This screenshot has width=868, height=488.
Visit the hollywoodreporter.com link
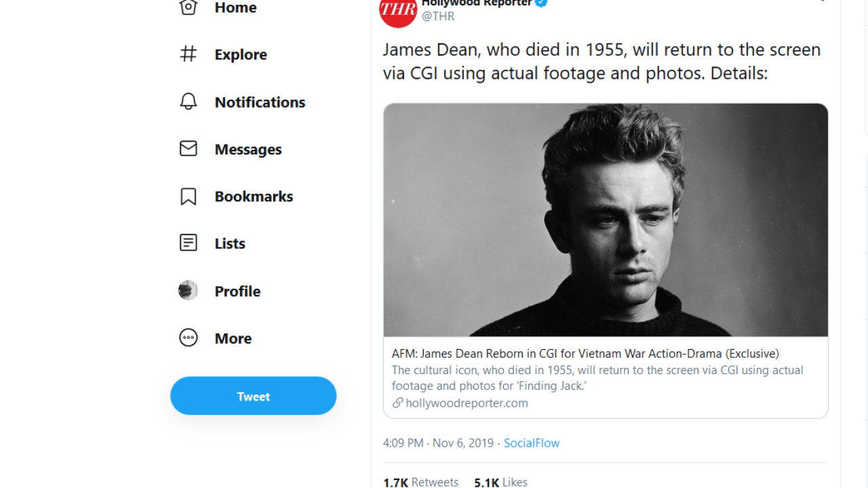467,403
